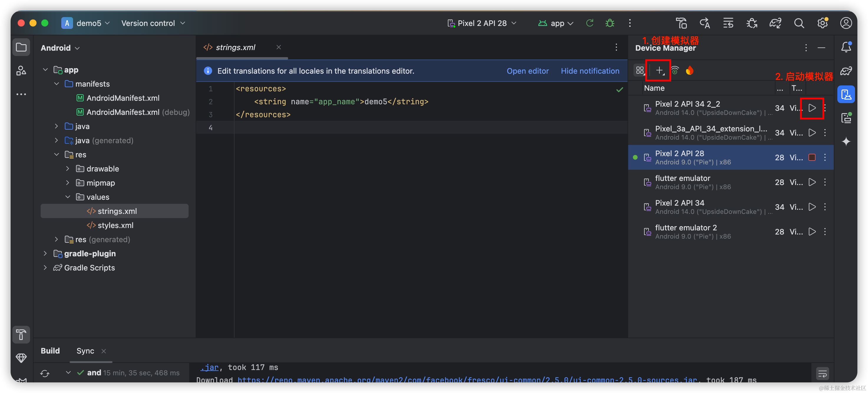
Task: Open the Pixel 2 API 28 device dropdown
Action: 482,23
